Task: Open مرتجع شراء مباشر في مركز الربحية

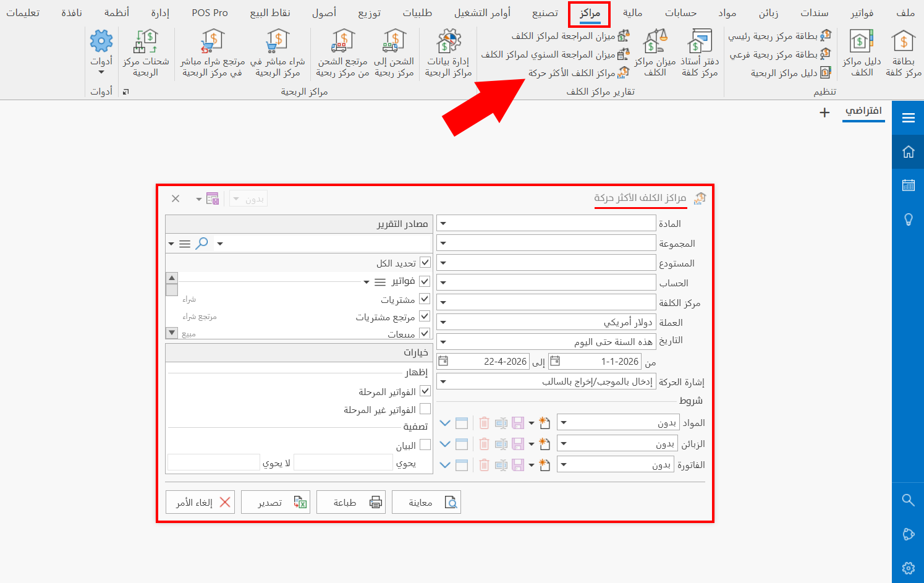Action: [x=212, y=54]
